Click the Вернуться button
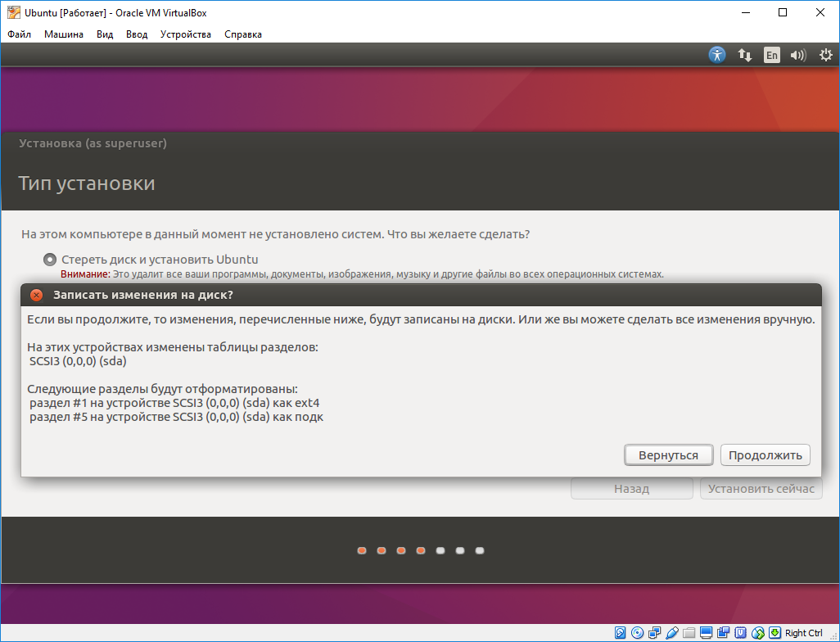 668,455
